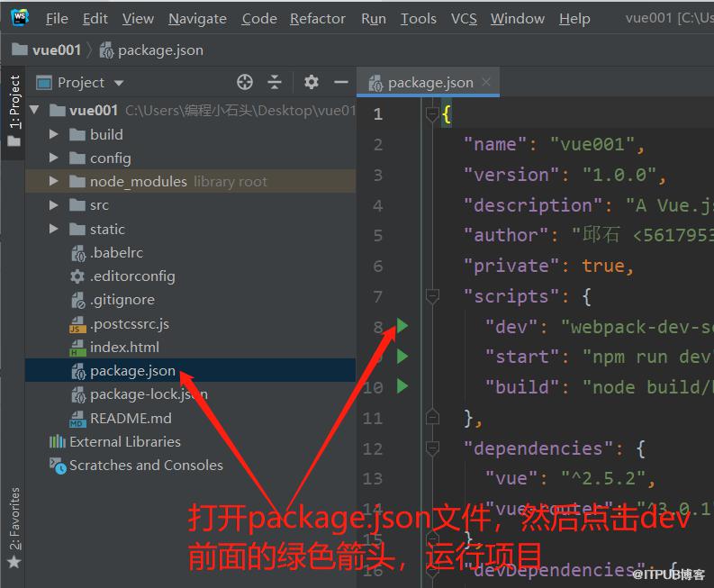Open the Edit menu

click(x=95, y=19)
